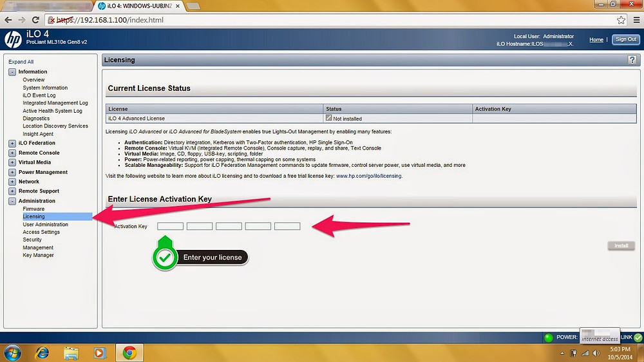
Task: Open Windows Media Player from taskbar
Action: [x=99, y=353]
